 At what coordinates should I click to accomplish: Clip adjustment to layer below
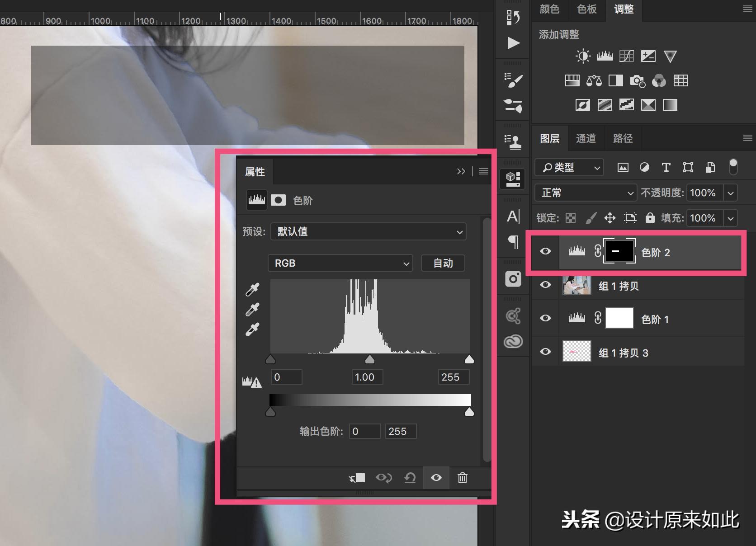coord(357,478)
